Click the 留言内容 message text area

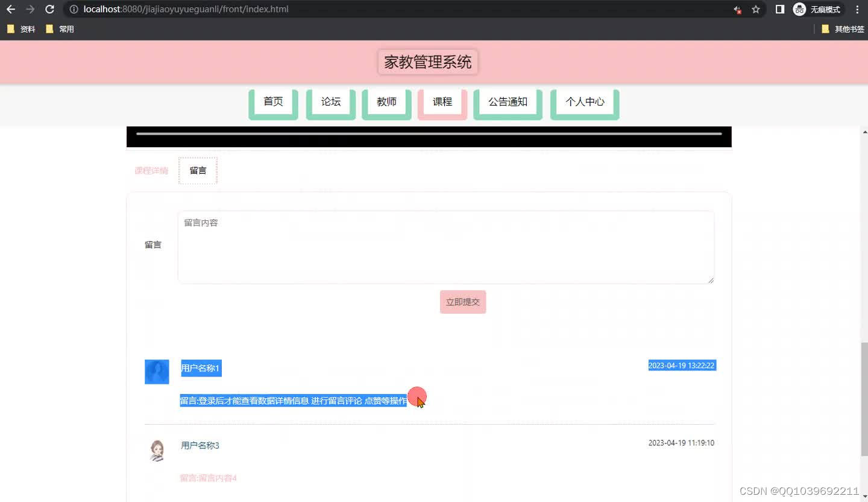tap(446, 247)
